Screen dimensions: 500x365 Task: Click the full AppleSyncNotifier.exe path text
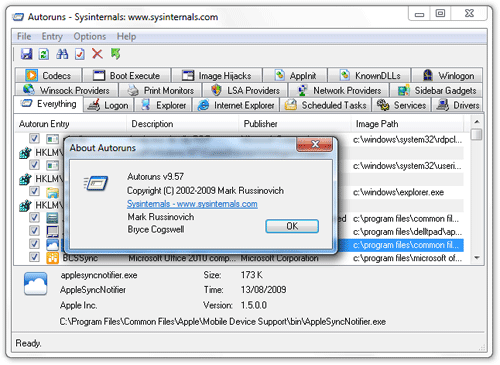point(223,322)
